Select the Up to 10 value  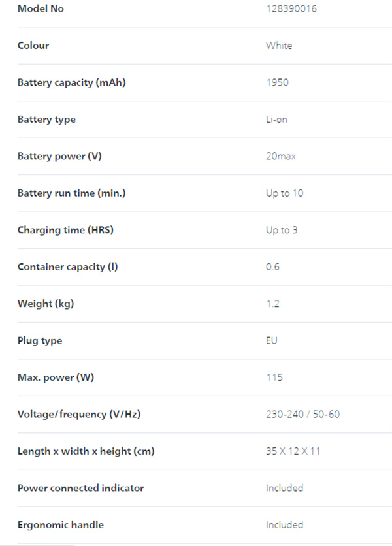285,193
